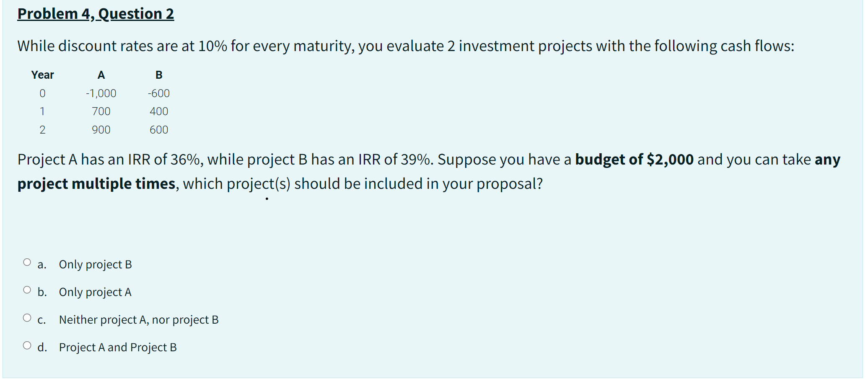This screenshot has width=868, height=381.
Task: Choose 'Neither project A, nor project B'
Action: tap(138, 319)
